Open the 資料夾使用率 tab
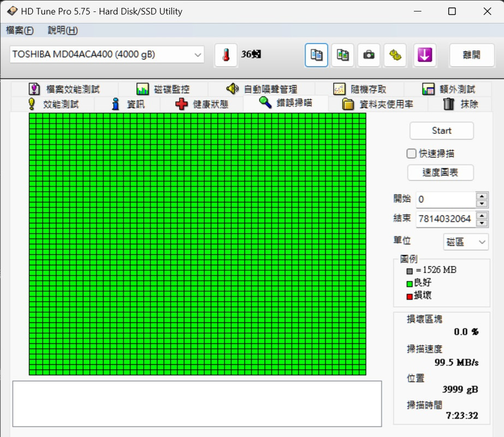The width and height of the screenshot is (504, 437). (378, 104)
